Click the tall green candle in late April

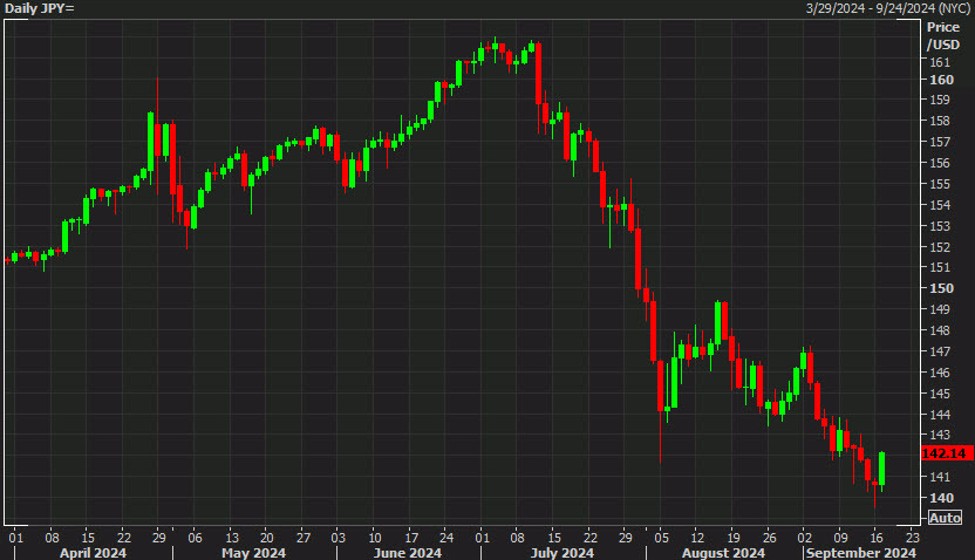[150, 140]
